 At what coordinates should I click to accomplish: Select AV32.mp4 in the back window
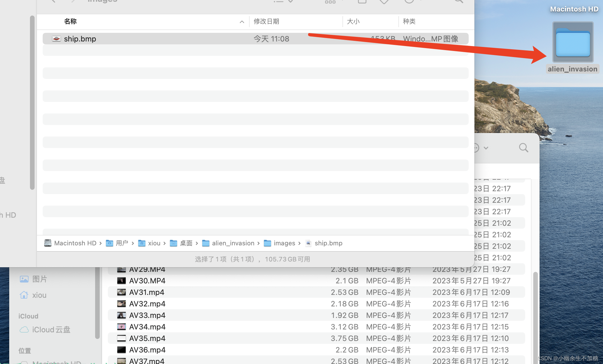316,304
